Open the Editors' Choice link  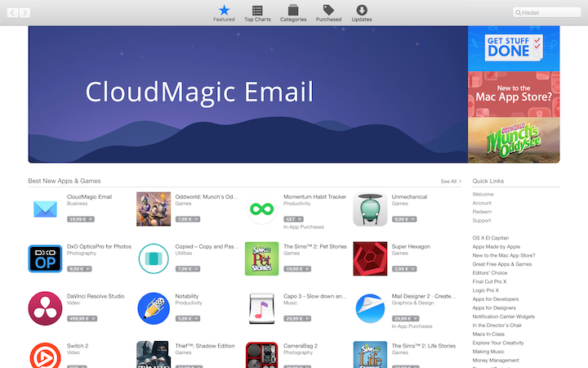coord(490,273)
